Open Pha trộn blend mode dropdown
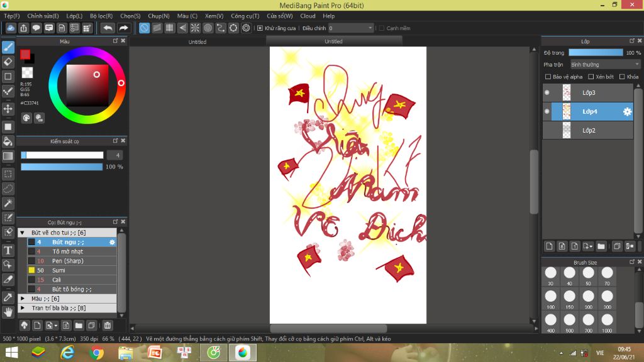The width and height of the screenshot is (644, 362). pyautogui.click(x=605, y=65)
